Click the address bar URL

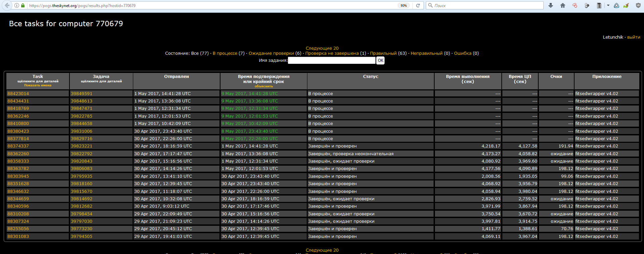(82, 6)
